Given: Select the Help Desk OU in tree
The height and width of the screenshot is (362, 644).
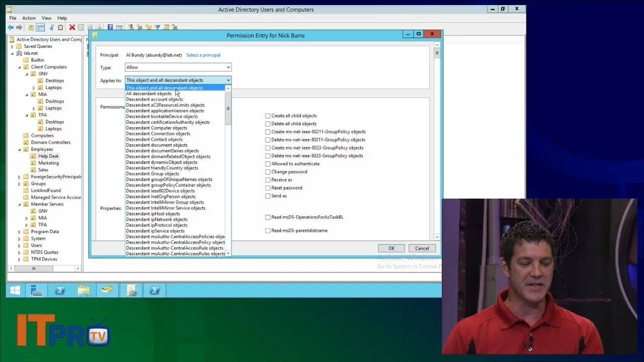Looking at the screenshot, I should 48,156.
